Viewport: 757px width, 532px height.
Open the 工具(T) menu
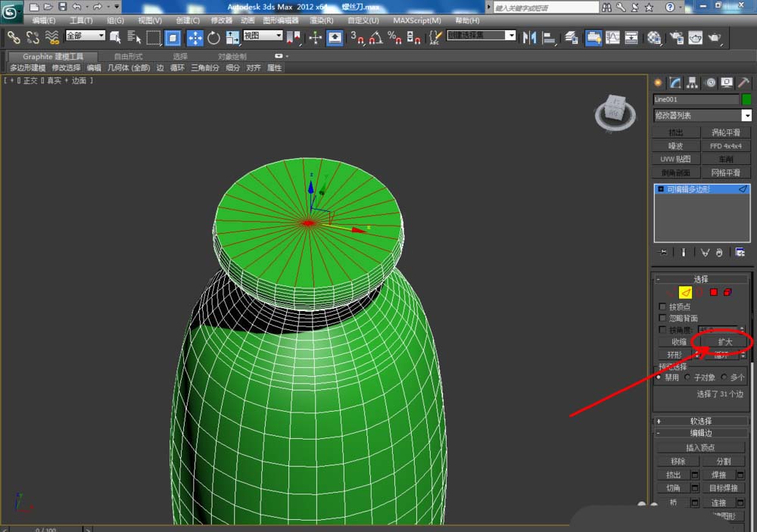pyautogui.click(x=81, y=20)
